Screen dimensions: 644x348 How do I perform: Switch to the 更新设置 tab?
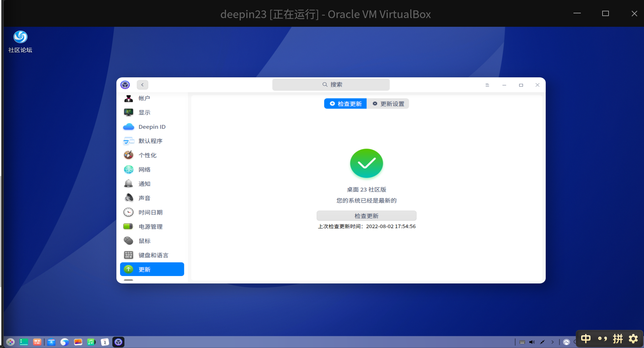tap(388, 104)
